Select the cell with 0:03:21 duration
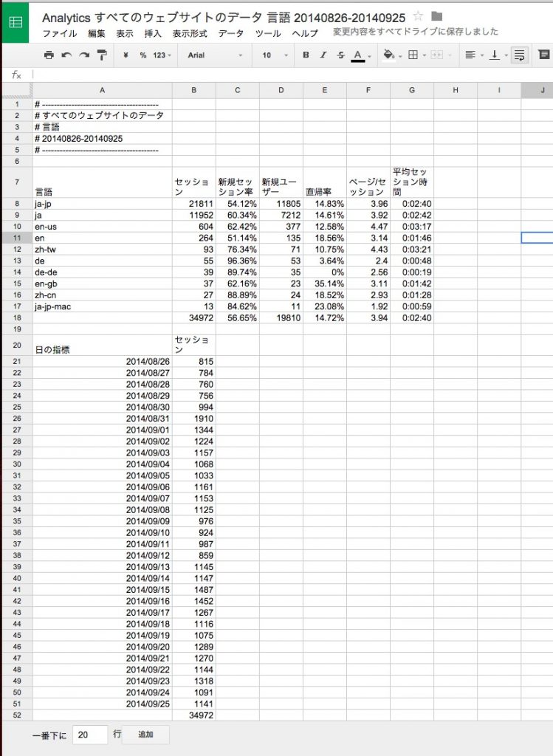The height and width of the screenshot is (756, 553). coord(412,250)
